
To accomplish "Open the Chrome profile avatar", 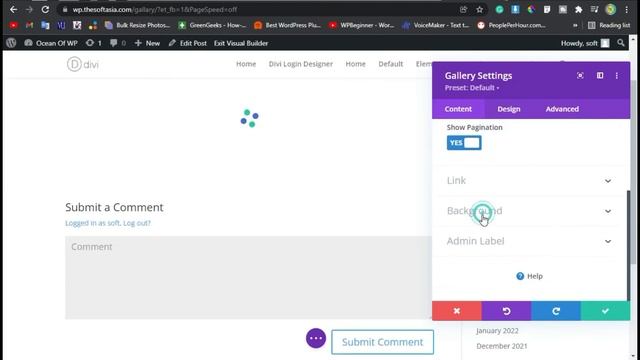I will point(610,9).
